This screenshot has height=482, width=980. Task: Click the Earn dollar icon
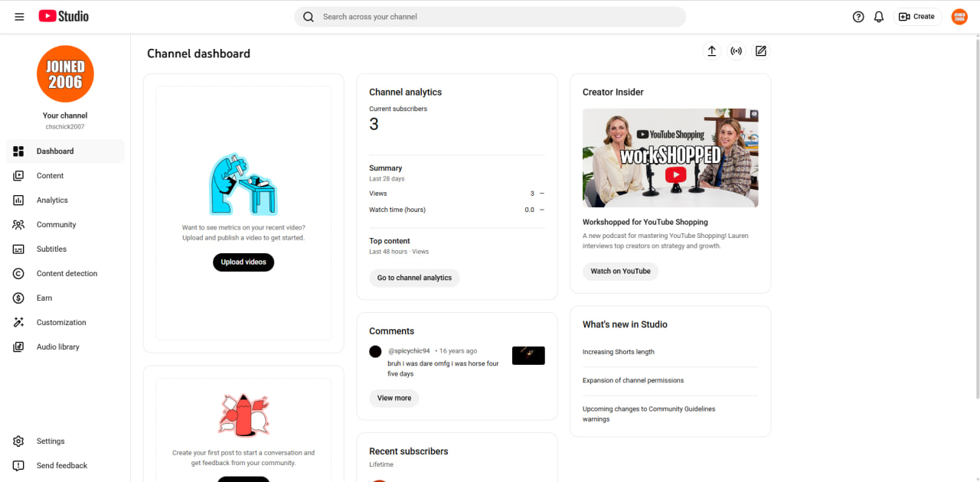click(x=19, y=298)
